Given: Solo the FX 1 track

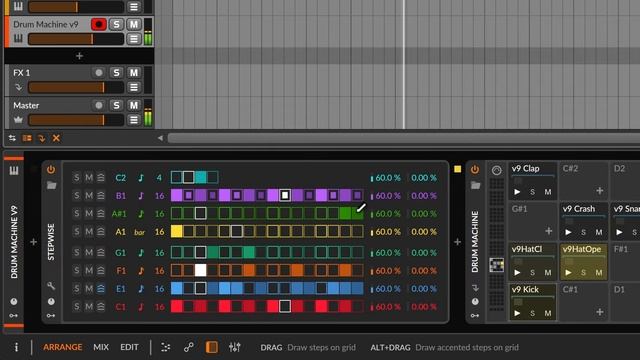Looking at the screenshot, I should pyautogui.click(x=116, y=73).
